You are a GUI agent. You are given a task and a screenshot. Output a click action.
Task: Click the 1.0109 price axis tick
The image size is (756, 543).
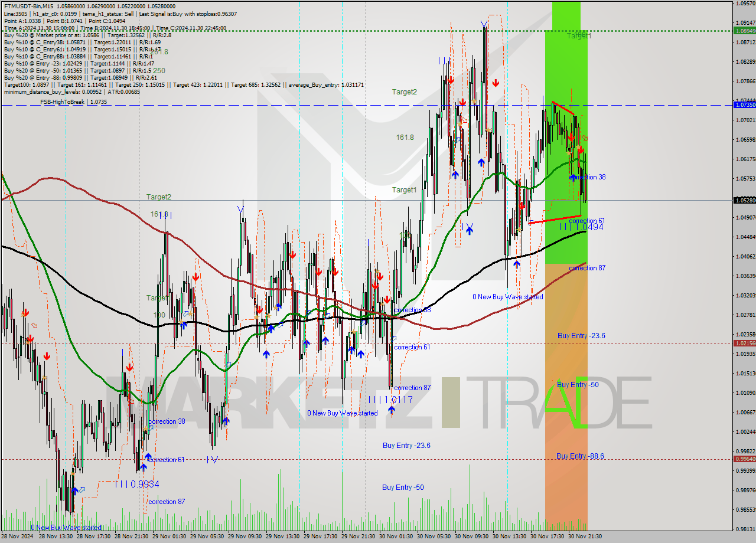pyautogui.click(x=746, y=392)
